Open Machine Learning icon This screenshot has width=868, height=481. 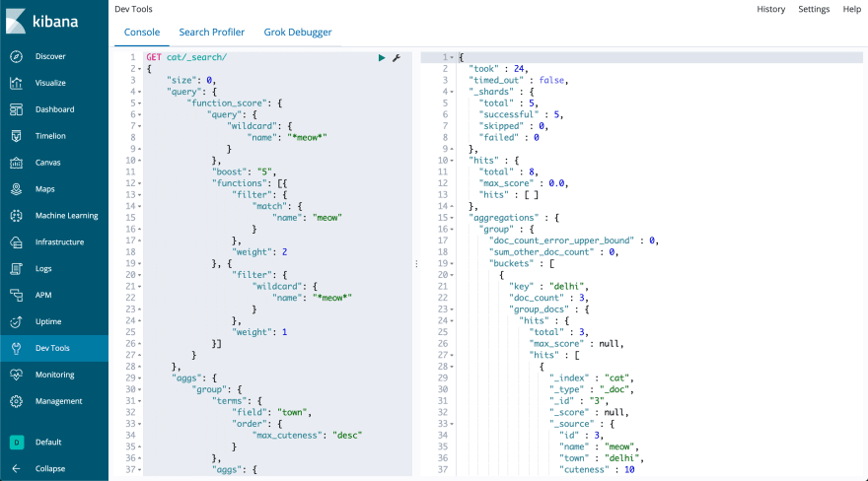[16, 216]
